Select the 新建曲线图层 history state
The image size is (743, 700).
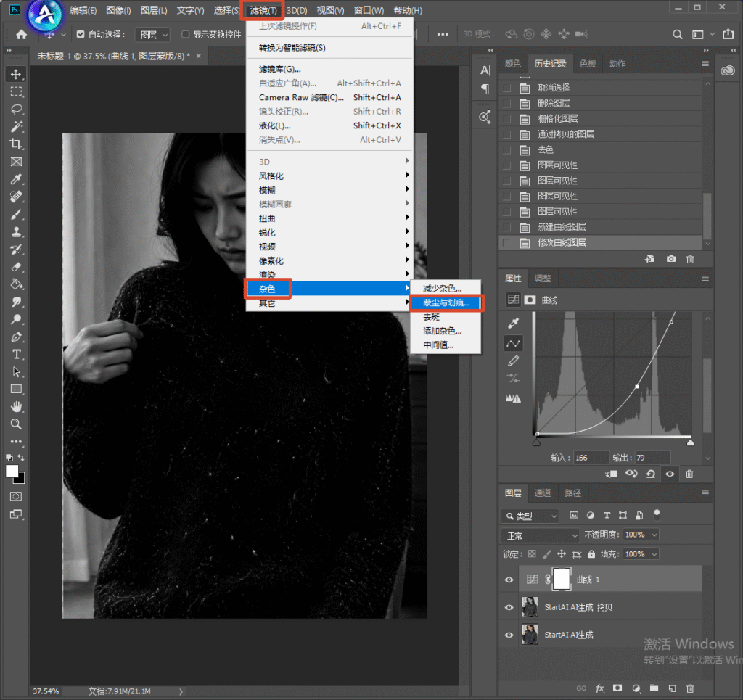[601, 227]
